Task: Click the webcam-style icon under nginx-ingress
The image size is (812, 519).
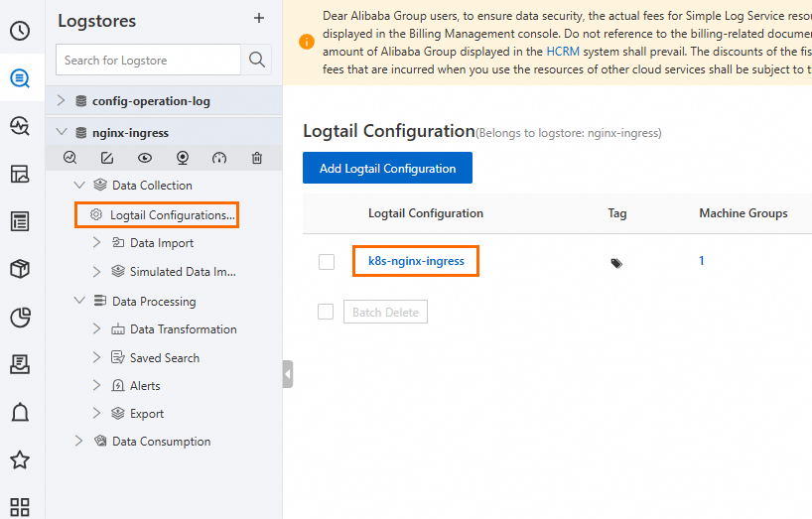Action: coord(183,158)
